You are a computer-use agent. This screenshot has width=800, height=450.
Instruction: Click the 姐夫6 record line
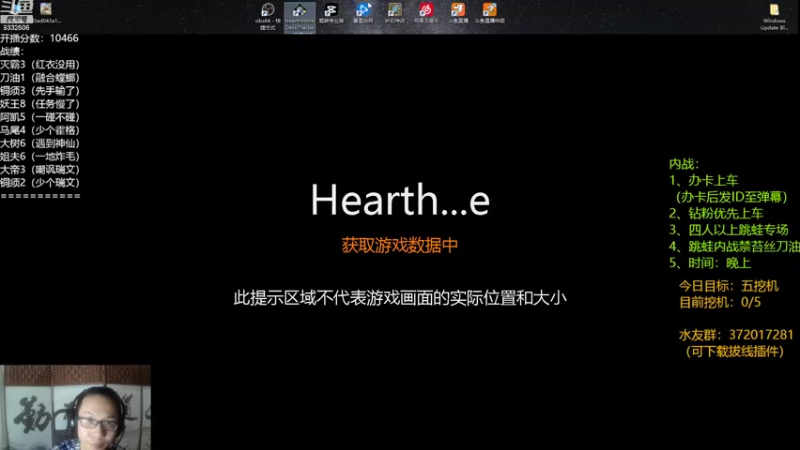(40, 156)
